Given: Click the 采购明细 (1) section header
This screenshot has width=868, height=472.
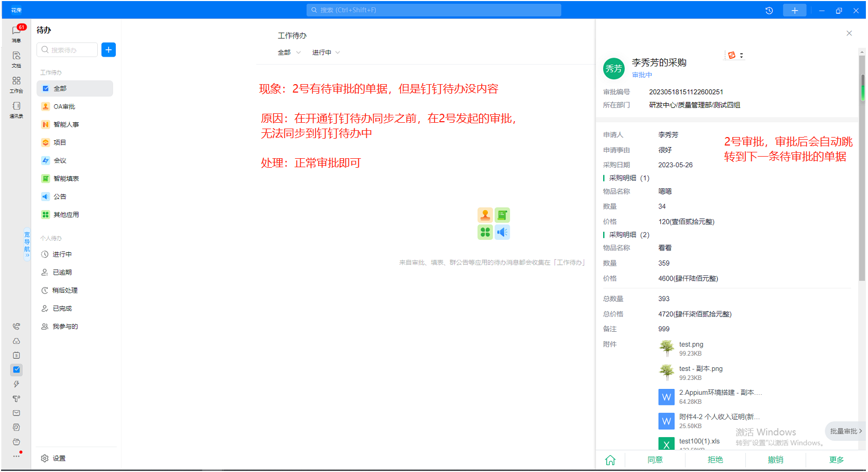Looking at the screenshot, I should click(x=629, y=178).
